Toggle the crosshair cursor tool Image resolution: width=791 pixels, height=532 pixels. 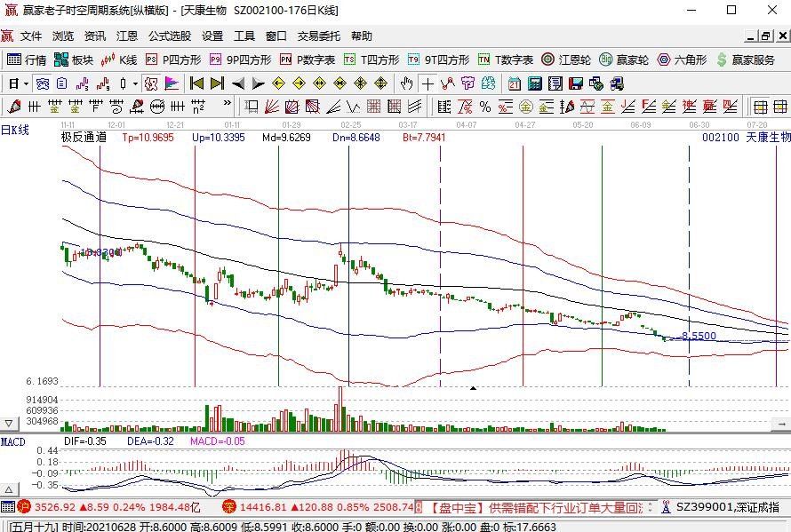tap(427, 83)
